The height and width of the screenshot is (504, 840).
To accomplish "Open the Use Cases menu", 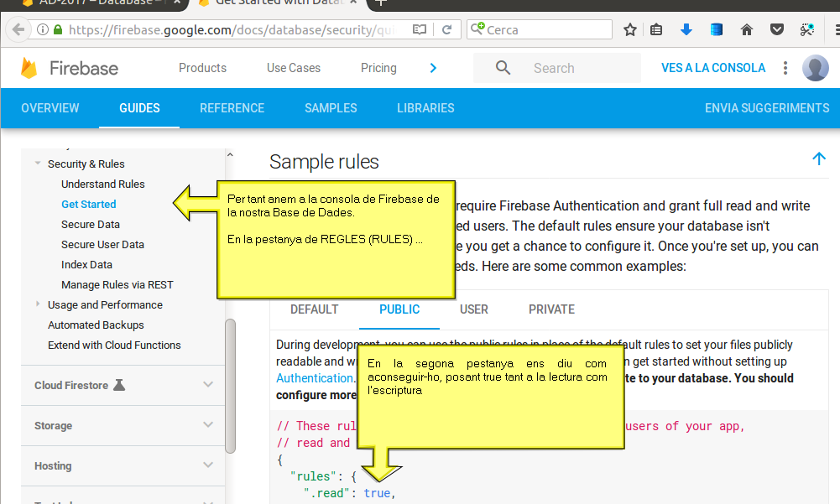I will [294, 68].
